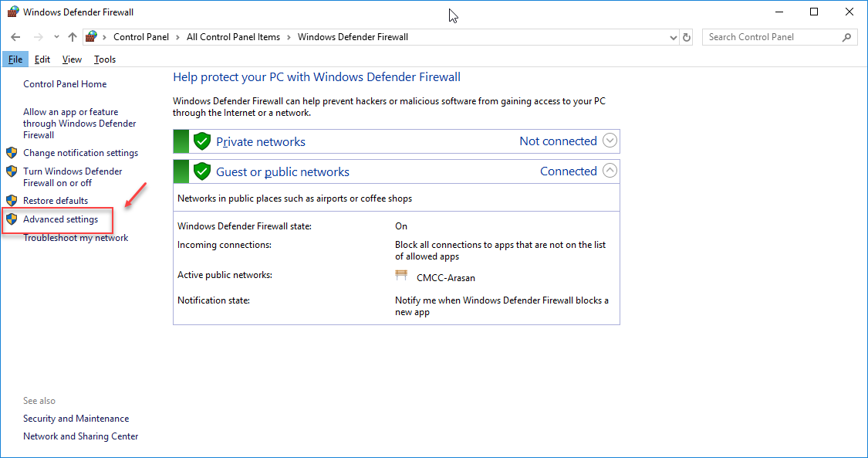Click the Up one level arrow
868x458 pixels.
(x=73, y=37)
